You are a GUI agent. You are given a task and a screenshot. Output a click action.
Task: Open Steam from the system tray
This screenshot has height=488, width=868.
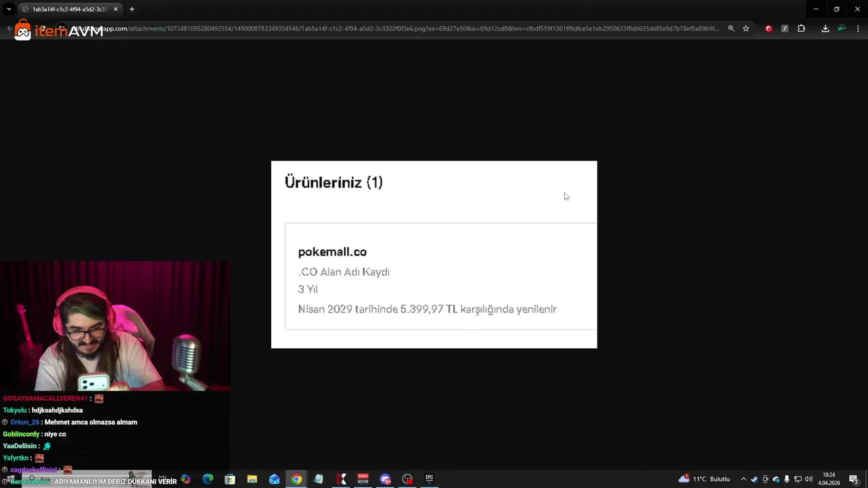click(x=754, y=479)
